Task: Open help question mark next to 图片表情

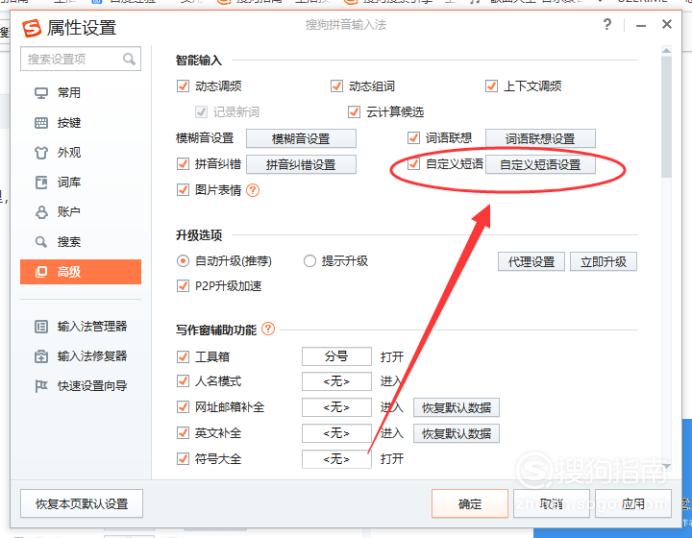Action: tap(252, 190)
